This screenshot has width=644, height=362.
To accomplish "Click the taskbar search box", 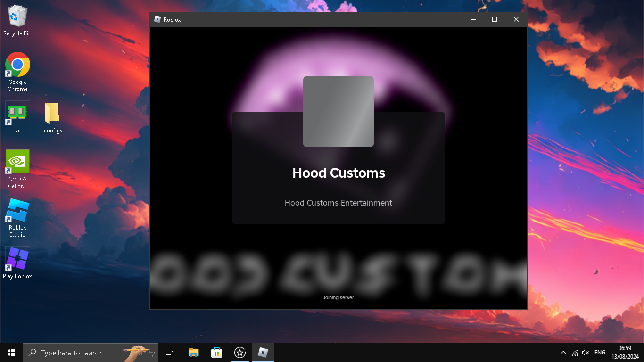I will [91, 353].
